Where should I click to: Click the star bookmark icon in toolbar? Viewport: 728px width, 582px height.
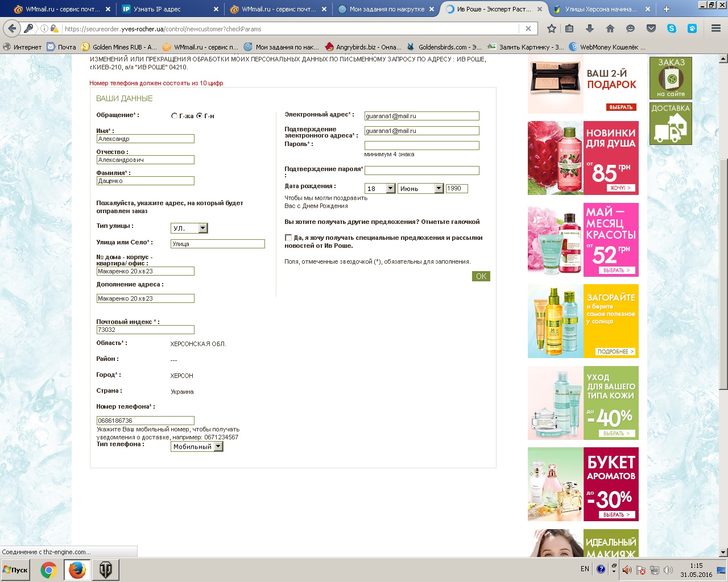click(551, 28)
